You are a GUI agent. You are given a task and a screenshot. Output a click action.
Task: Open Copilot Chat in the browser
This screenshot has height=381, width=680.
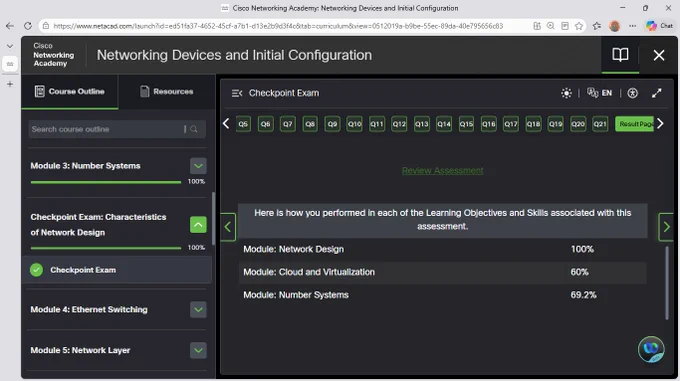(x=659, y=26)
